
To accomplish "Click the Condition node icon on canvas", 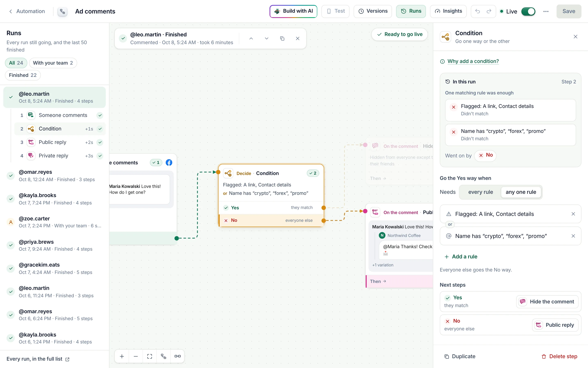I will [228, 173].
